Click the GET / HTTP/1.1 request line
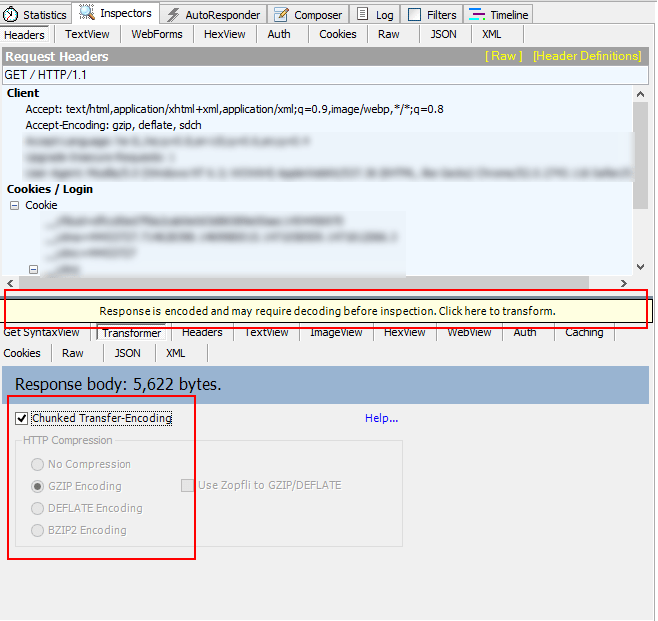The image size is (658, 621). pos(325,75)
